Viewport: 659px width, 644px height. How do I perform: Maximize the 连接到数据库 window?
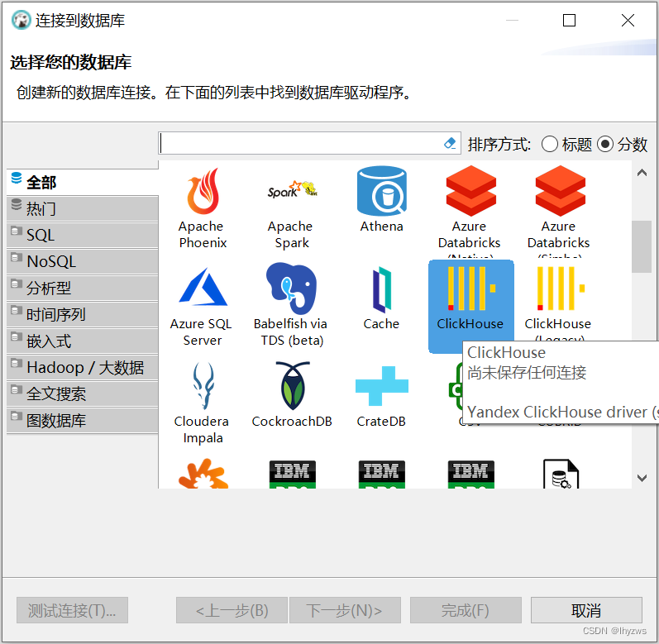click(569, 20)
